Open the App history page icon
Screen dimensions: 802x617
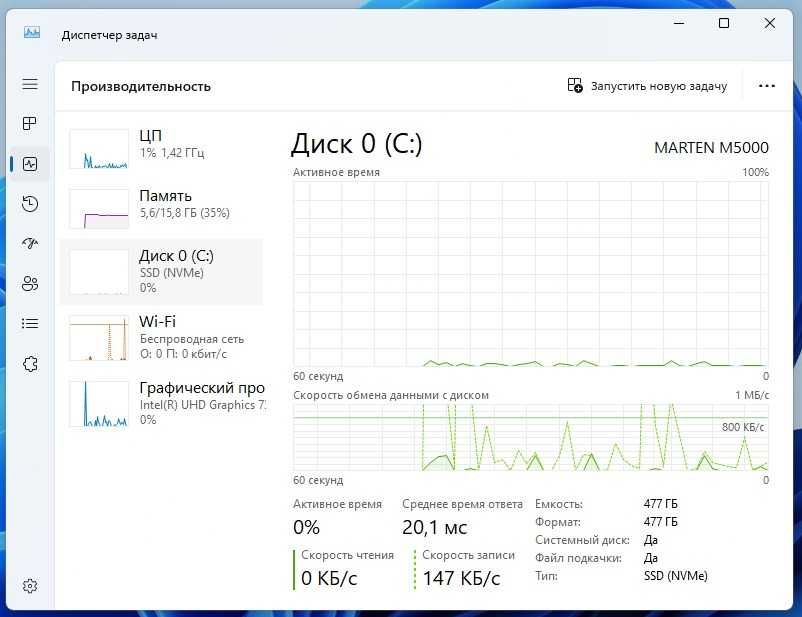(x=30, y=204)
